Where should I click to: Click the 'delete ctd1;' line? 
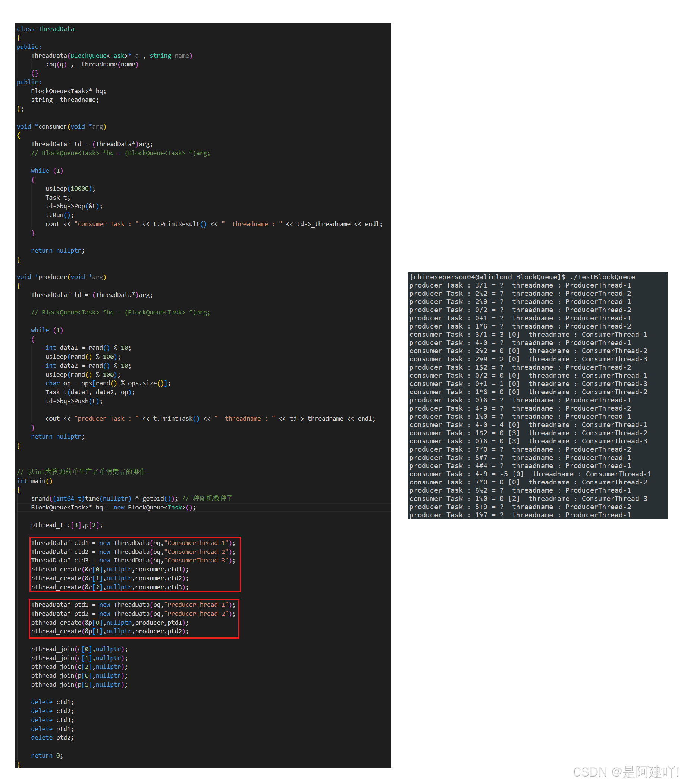point(53,702)
